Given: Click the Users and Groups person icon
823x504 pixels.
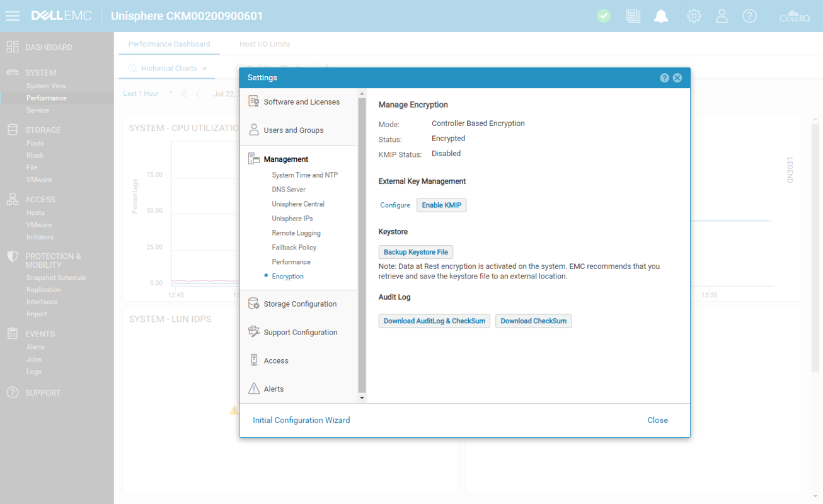Looking at the screenshot, I should pos(254,130).
